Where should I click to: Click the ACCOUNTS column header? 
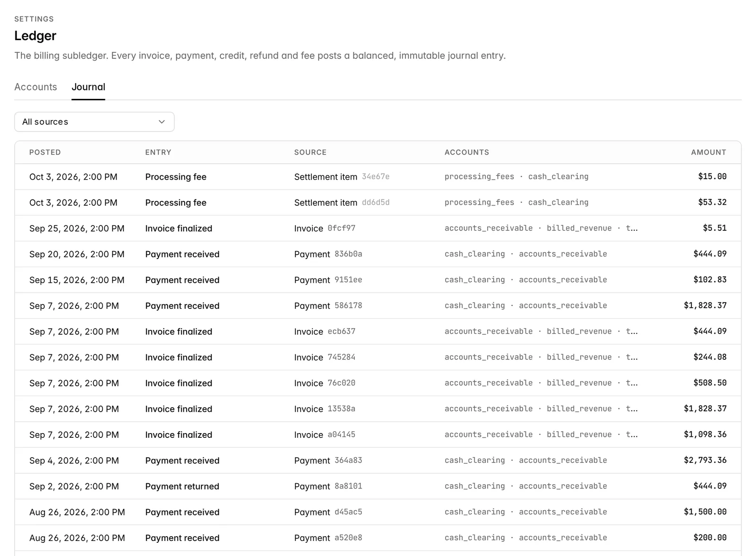tap(467, 152)
